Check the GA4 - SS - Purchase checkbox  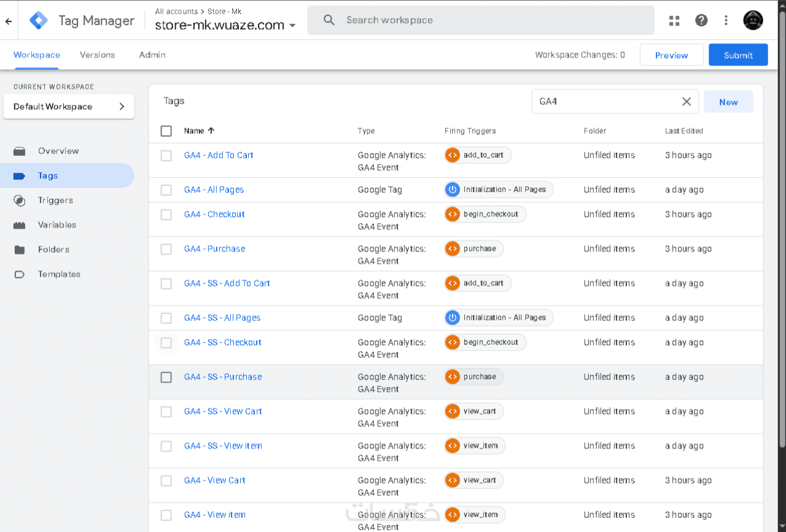[x=166, y=377]
